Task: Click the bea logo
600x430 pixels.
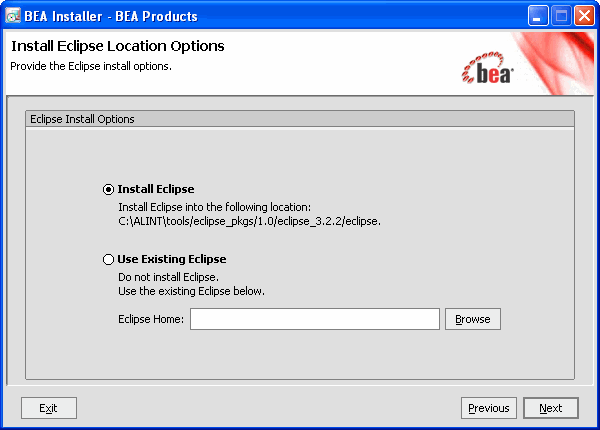Action: coord(488,68)
